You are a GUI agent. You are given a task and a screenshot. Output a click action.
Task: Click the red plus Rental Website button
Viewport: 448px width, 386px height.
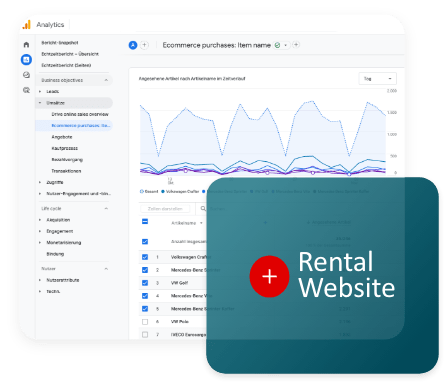click(x=269, y=276)
